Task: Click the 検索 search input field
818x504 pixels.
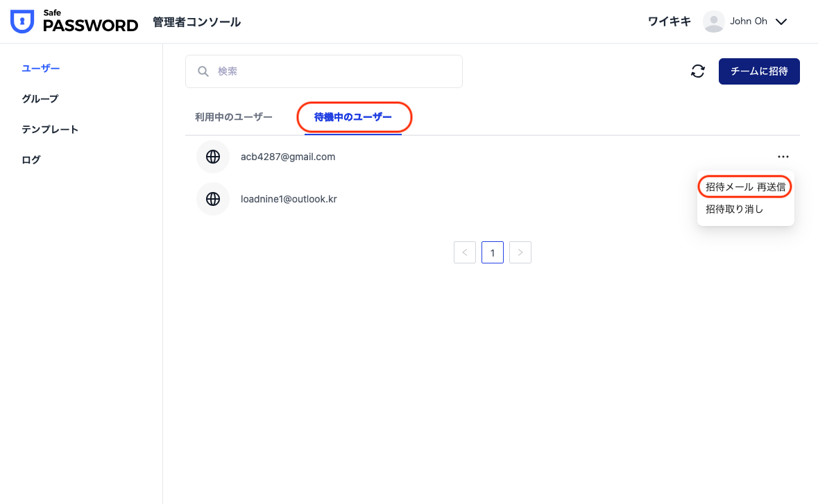Action: click(333, 71)
